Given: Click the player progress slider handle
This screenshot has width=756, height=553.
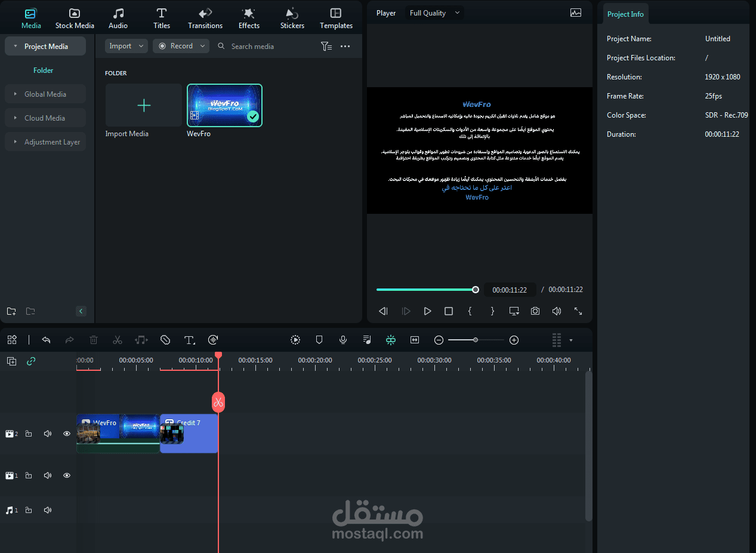Looking at the screenshot, I should tap(476, 290).
